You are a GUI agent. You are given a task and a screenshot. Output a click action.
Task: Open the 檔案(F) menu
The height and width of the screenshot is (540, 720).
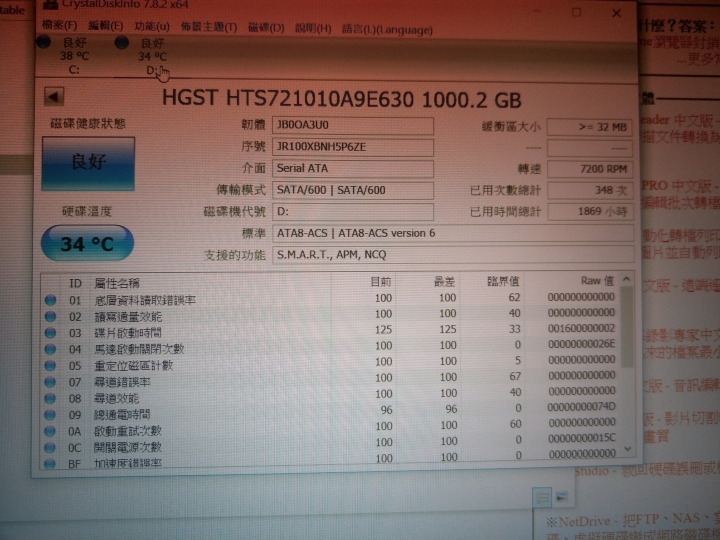(60, 25)
